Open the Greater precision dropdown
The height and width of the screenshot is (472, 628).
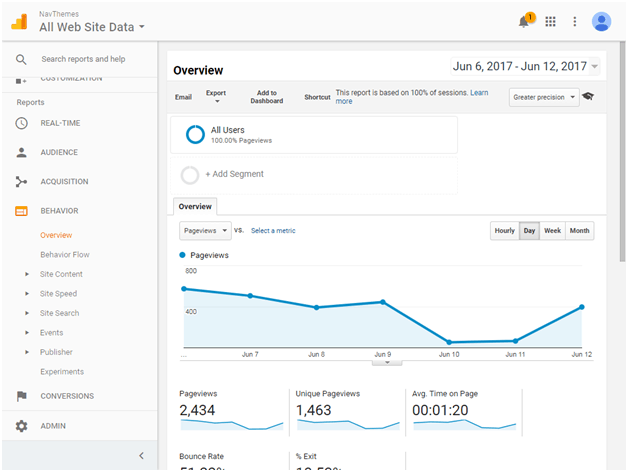(544, 97)
